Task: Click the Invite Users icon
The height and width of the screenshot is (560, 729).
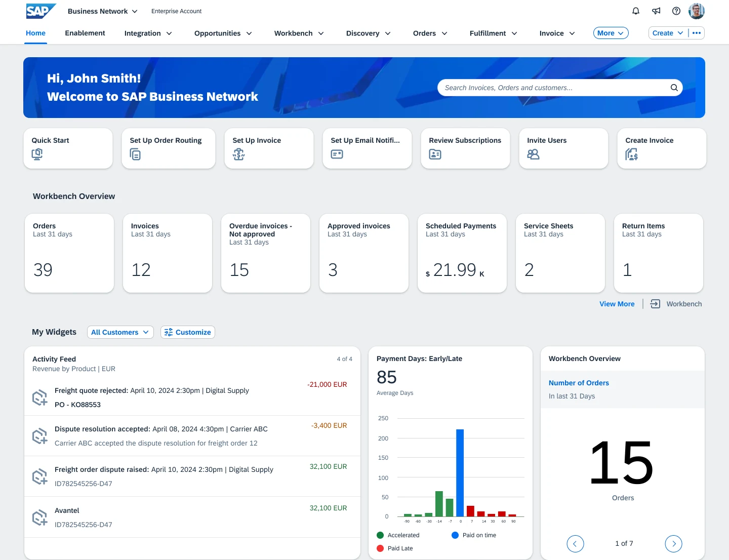Action: pyautogui.click(x=533, y=154)
